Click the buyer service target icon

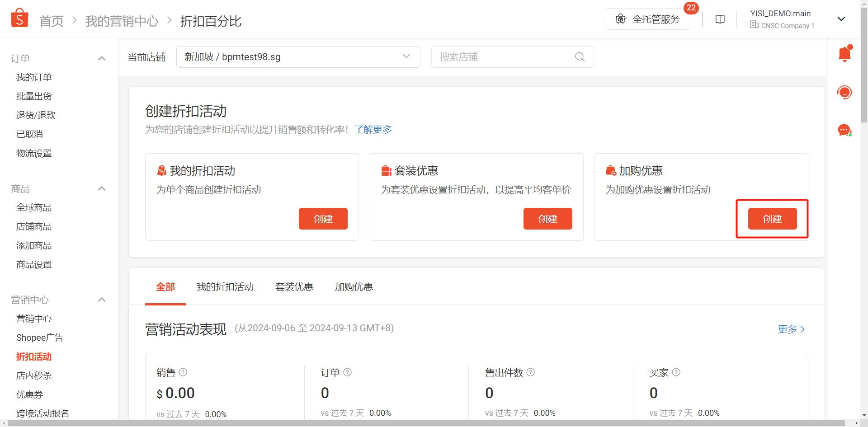click(844, 92)
